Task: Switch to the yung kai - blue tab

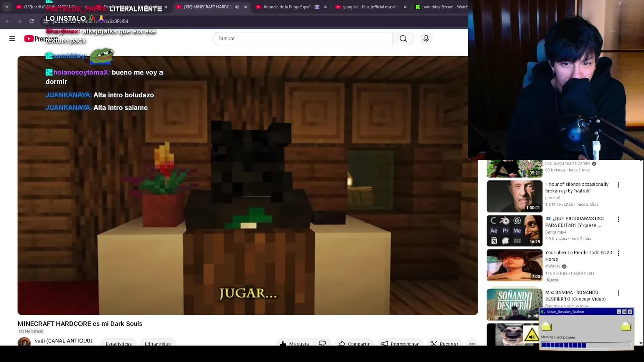Action: [x=370, y=7]
